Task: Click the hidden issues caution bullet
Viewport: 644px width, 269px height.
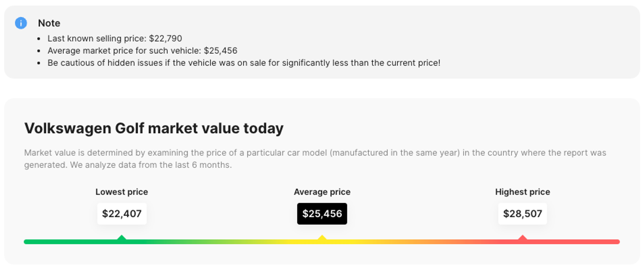Action: [244, 63]
